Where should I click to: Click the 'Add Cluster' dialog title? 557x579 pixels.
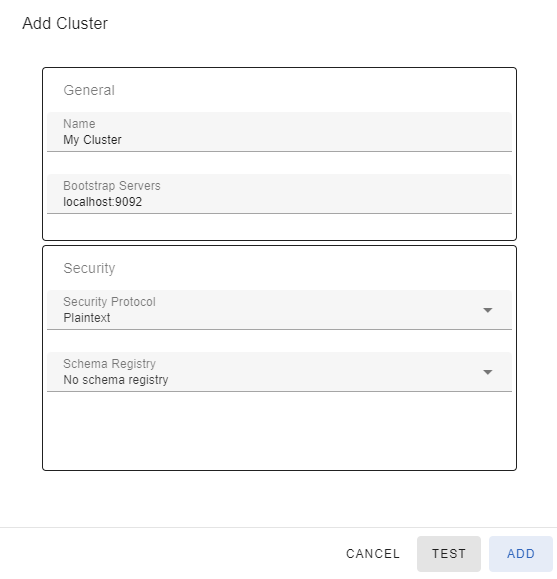(x=65, y=24)
